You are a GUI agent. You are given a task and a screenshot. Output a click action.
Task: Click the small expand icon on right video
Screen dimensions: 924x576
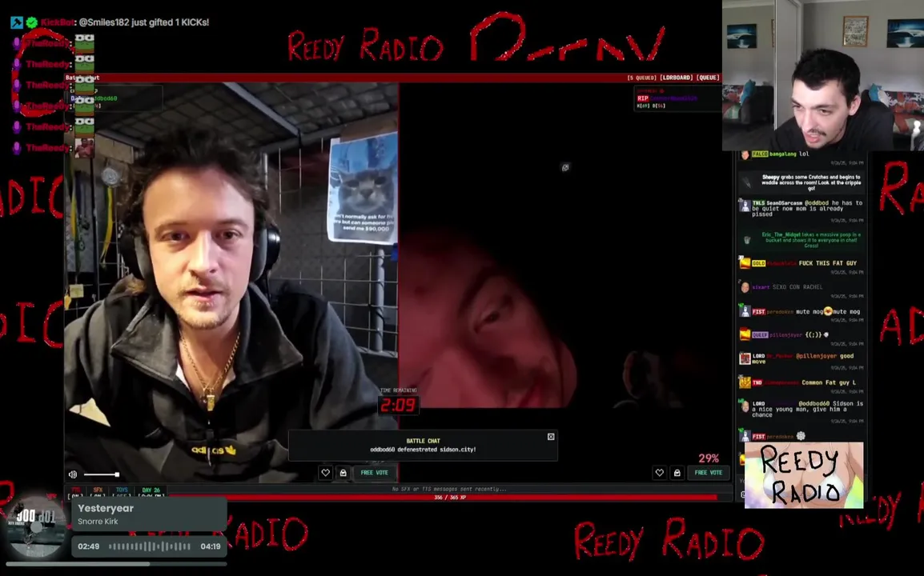[x=565, y=168]
